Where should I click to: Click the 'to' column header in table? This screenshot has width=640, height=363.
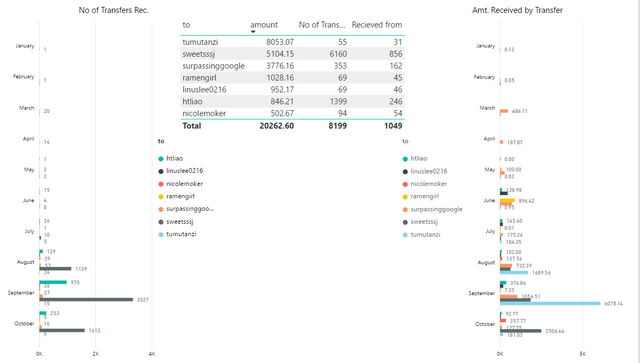[x=186, y=25]
